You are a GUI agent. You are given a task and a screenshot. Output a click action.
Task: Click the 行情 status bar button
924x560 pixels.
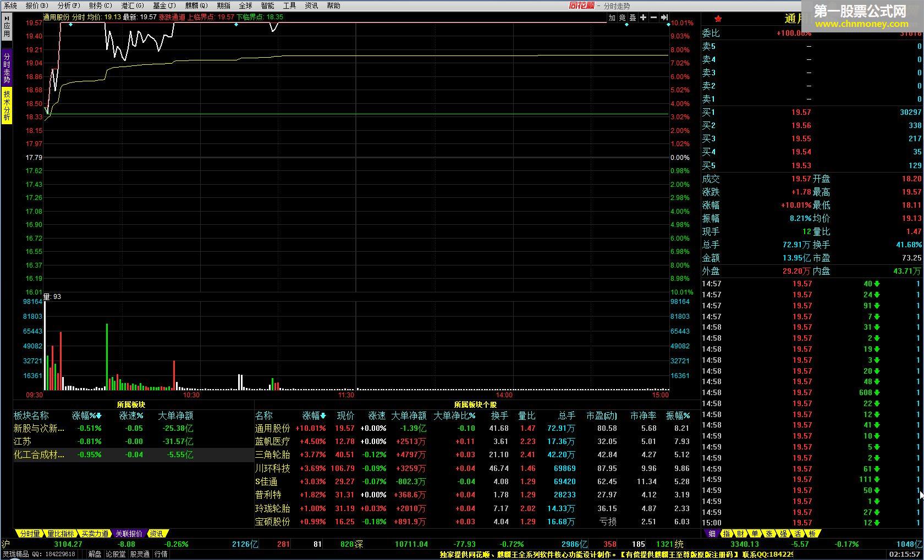point(161,555)
